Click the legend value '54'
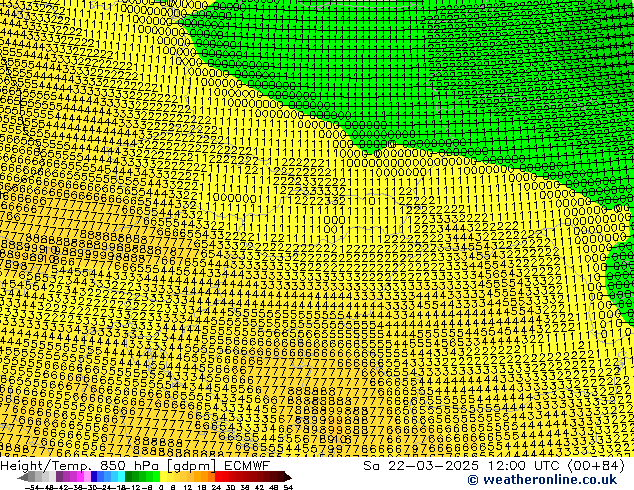The width and height of the screenshot is (634, 490). 287,487
